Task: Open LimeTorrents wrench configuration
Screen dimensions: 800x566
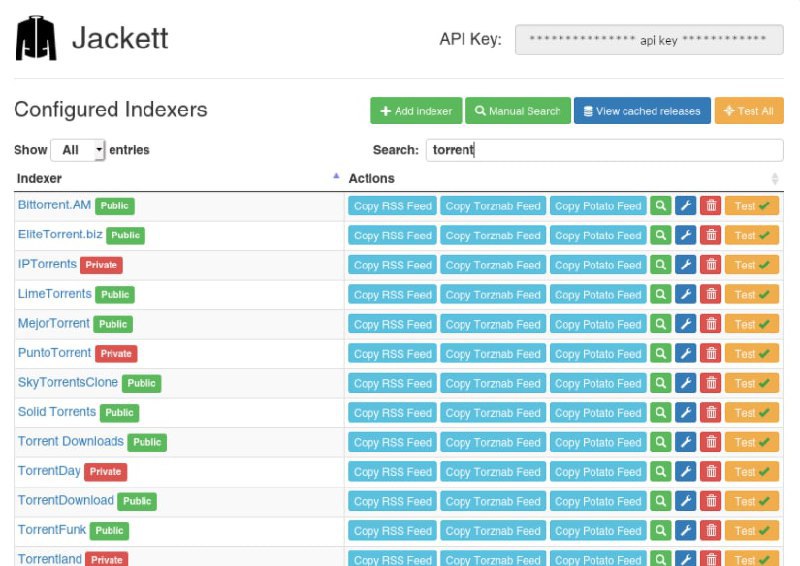Action: 685,294
